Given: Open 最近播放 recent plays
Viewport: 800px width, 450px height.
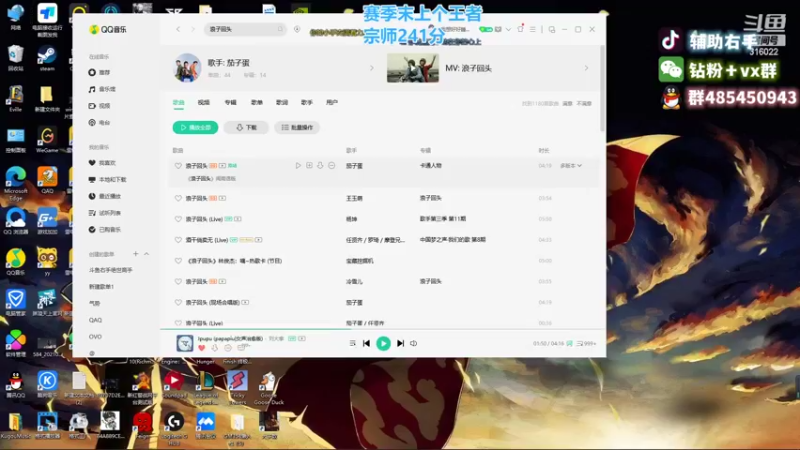Looking at the screenshot, I should [105, 196].
